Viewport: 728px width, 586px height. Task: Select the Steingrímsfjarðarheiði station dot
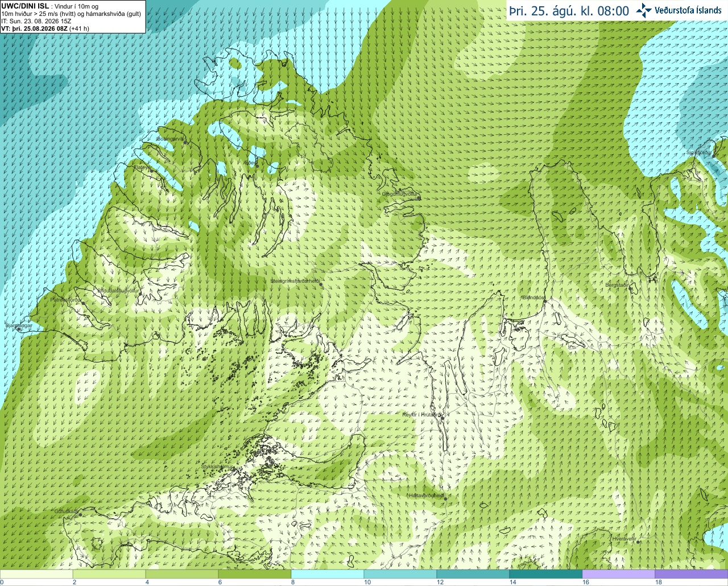[x=321, y=284]
